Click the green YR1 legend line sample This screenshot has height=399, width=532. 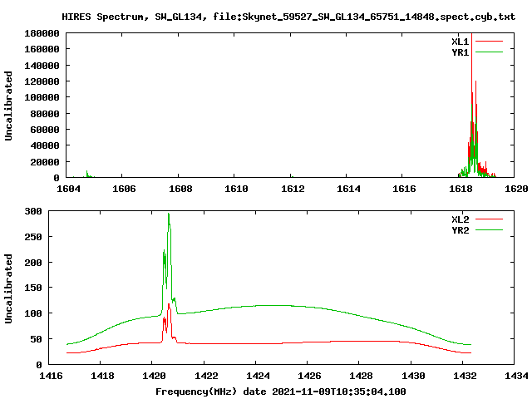coord(489,52)
